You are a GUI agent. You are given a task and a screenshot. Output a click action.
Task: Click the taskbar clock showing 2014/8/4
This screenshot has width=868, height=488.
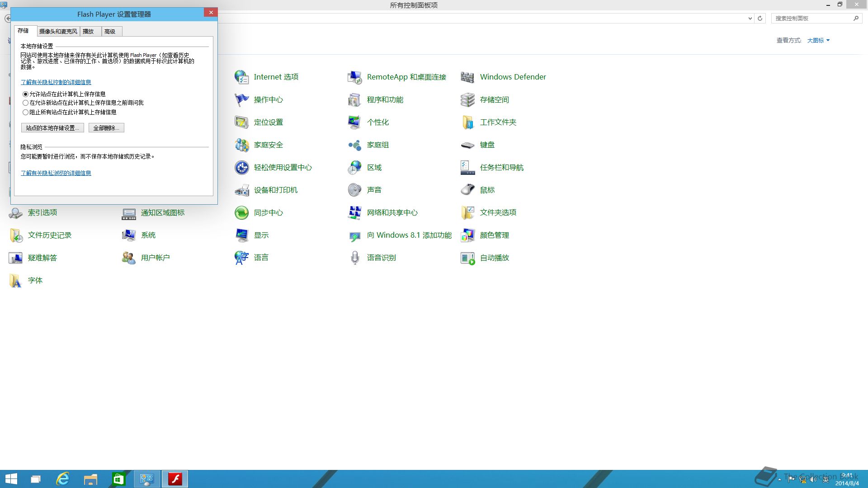coord(847,479)
